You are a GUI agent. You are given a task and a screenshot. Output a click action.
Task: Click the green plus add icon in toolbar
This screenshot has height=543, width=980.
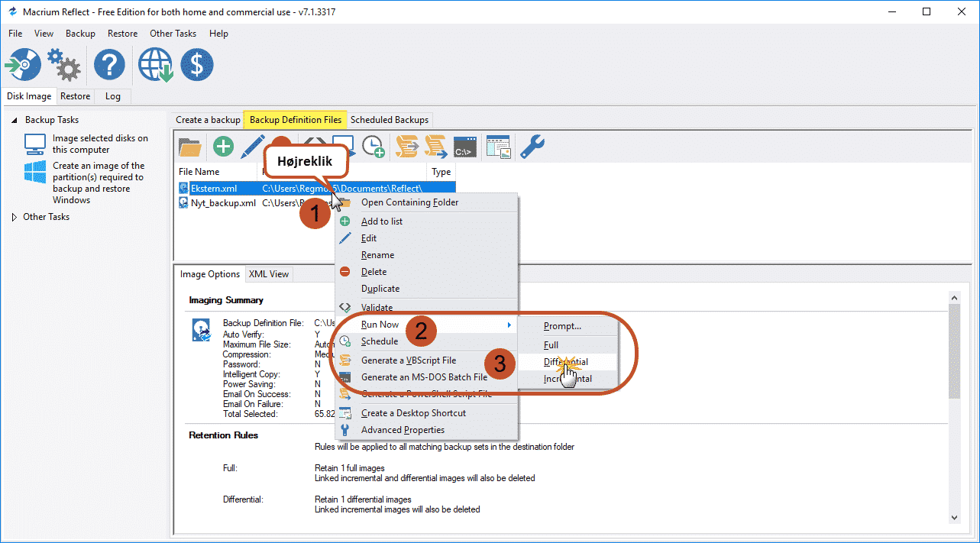223,147
